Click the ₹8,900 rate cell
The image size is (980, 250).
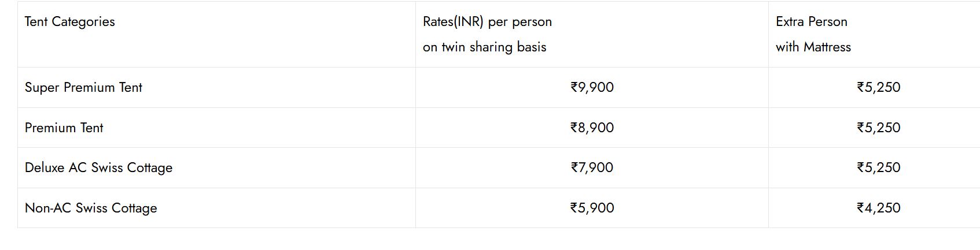(592, 128)
